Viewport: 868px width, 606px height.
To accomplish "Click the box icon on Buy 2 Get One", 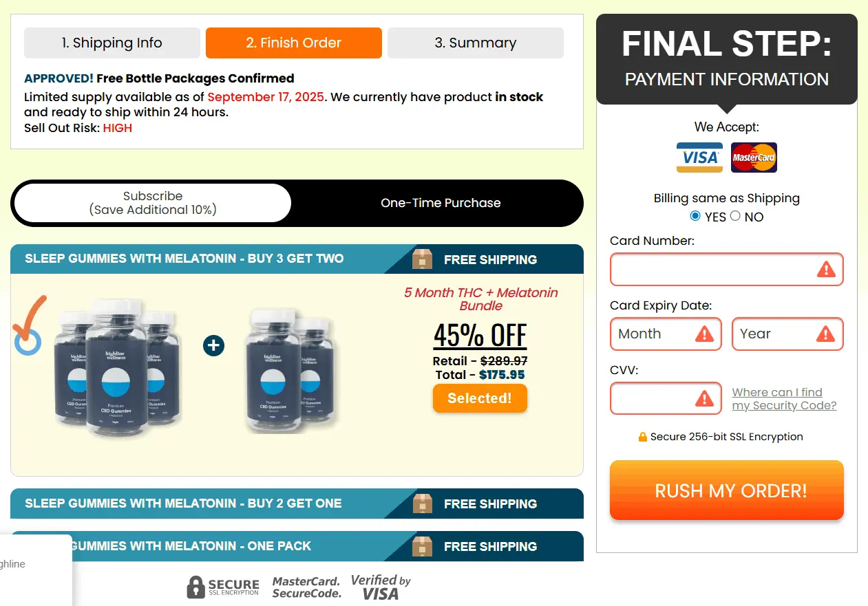I will tap(422, 504).
